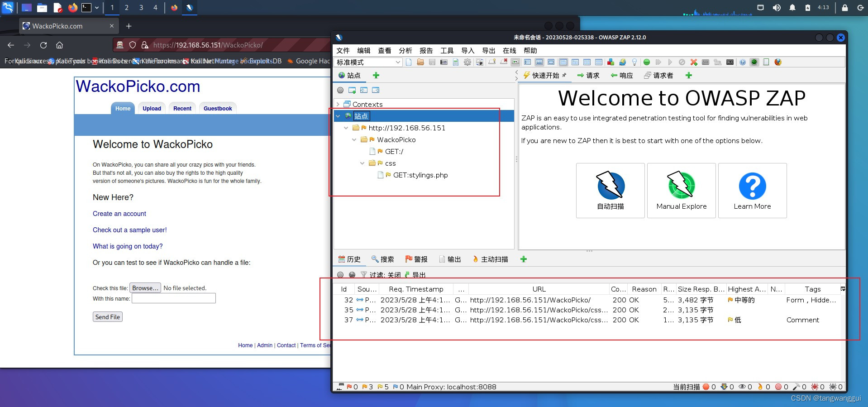Click the New Session icon in ZAP toolbar
Screen dimensions: 868x407
(x=409, y=62)
